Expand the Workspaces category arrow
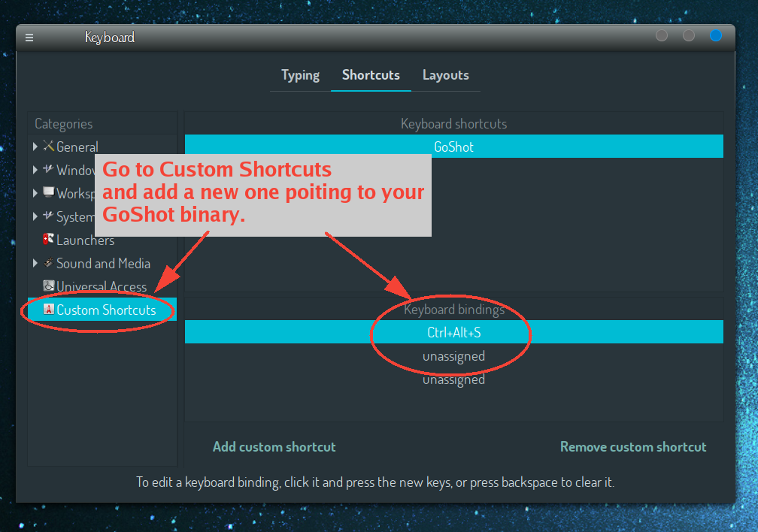 (x=35, y=193)
